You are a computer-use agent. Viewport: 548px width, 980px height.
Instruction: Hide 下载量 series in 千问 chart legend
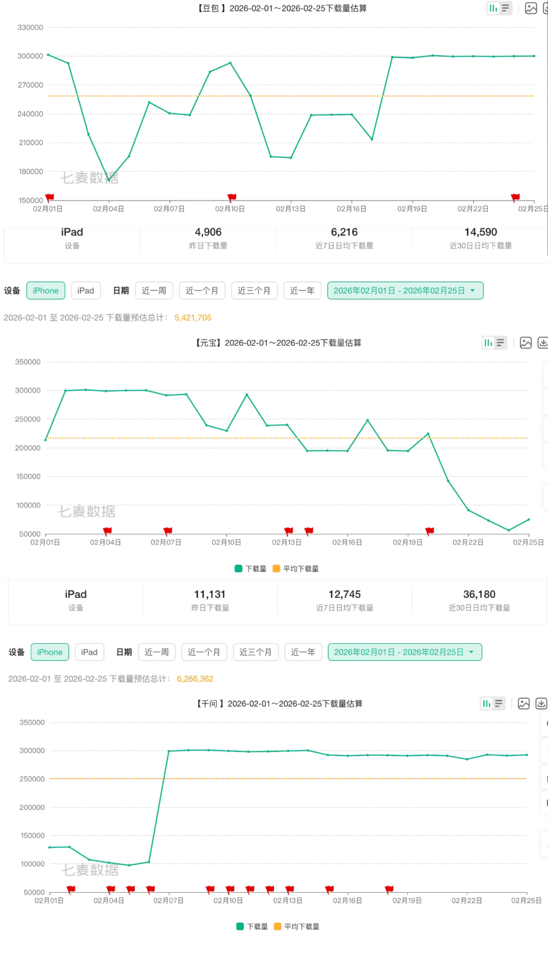click(x=252, y=927)
